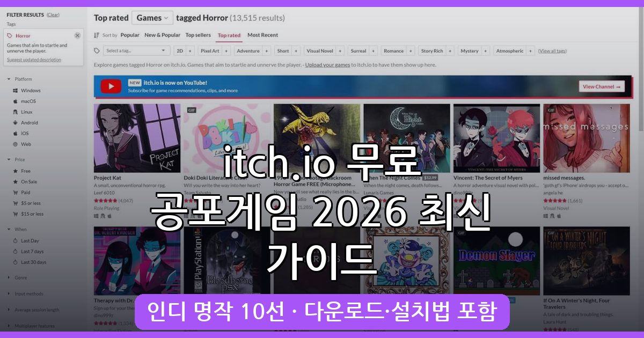Click the View all tags link
This screenshot has height=338, width=644.
click(x=552, y=51)
